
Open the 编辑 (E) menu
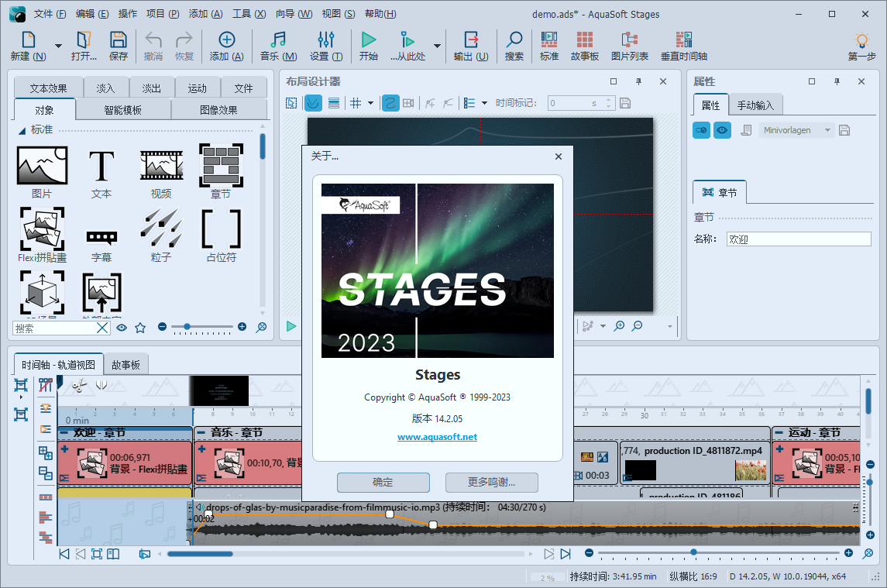[x=92, y=14]
